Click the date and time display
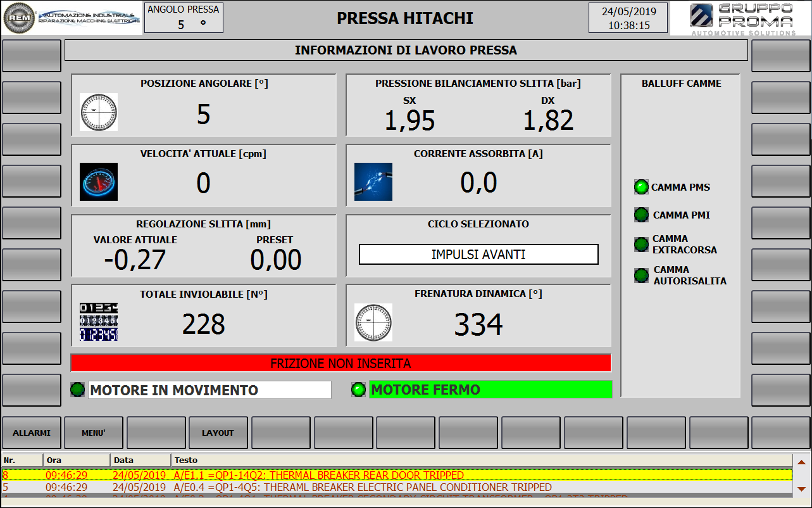The height and width of the screenshot is (508, 812). pyautogui.click(x=628, y=18)
